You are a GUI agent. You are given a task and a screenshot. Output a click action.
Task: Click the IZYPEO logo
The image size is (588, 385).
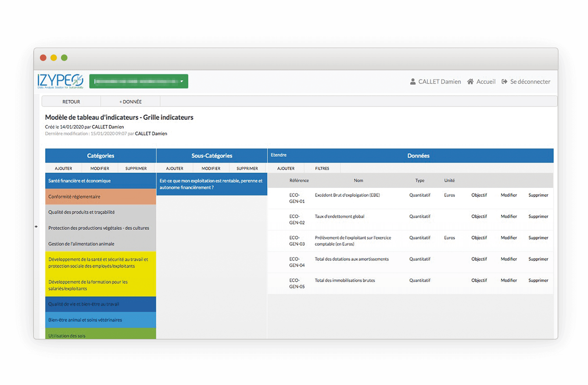[x=60, y=82]
